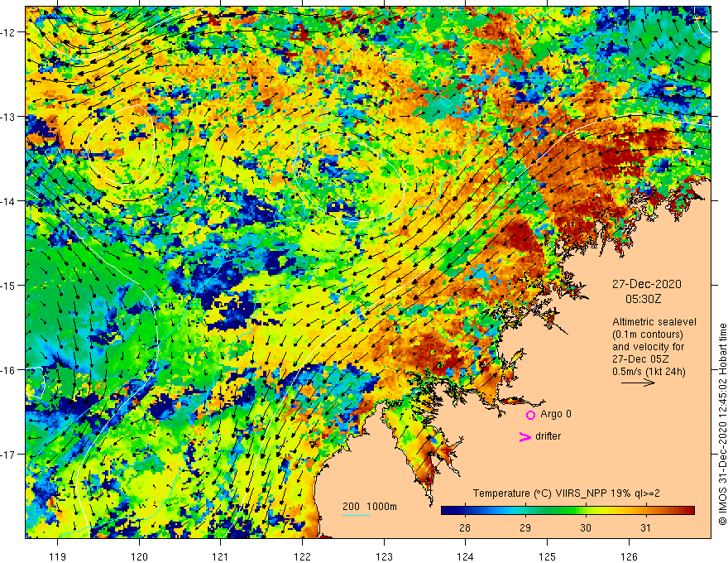728x563 pixels.
Task: Click the '(0.1m contours)' text
Action: pos(648,334)
